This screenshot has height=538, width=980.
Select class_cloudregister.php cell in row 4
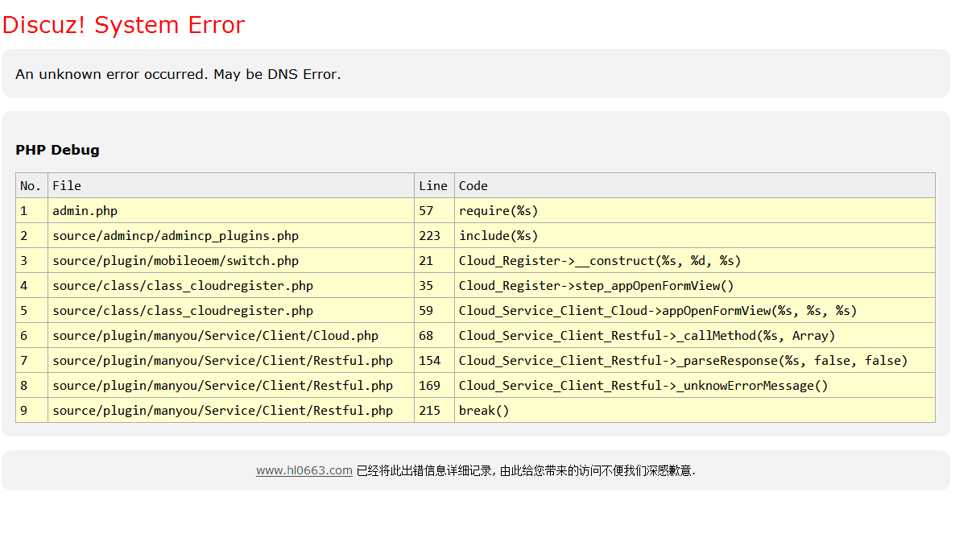231,286
